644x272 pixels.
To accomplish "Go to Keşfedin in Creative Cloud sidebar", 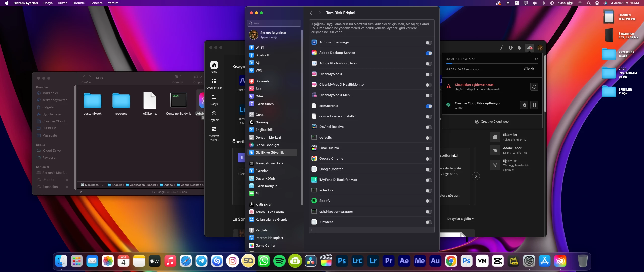I will coord(214,116).
